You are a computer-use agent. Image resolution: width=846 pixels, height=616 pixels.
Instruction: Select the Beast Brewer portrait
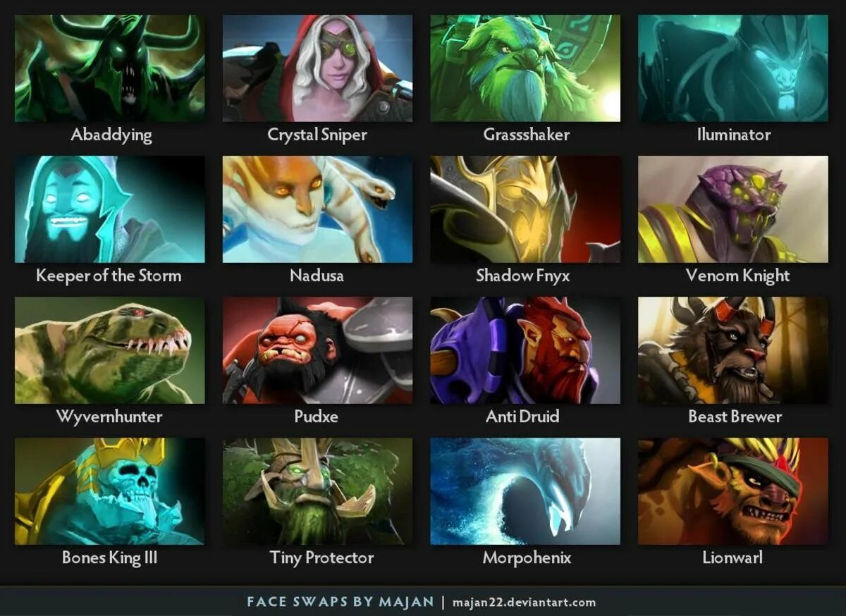coord(733,350)
